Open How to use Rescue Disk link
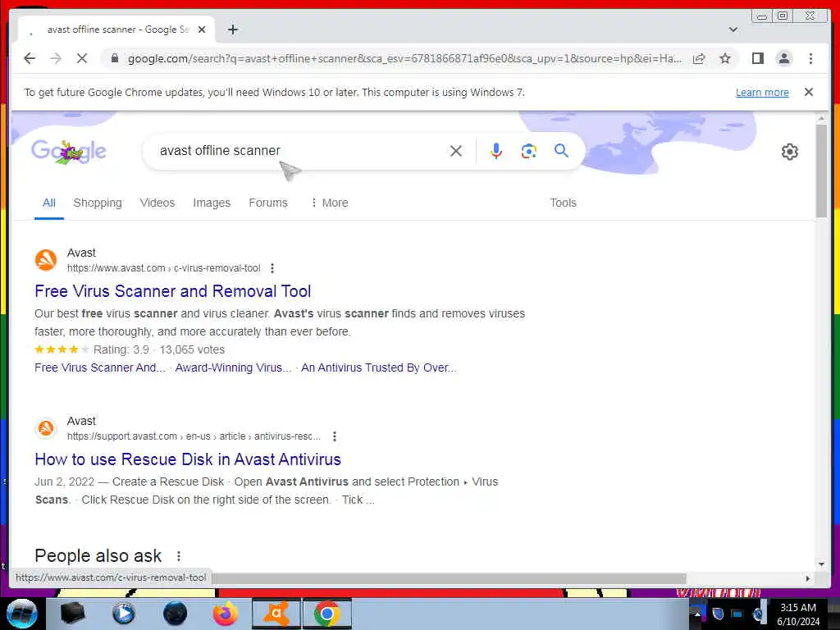Screen dimensions: 840x630 point(188,459)
